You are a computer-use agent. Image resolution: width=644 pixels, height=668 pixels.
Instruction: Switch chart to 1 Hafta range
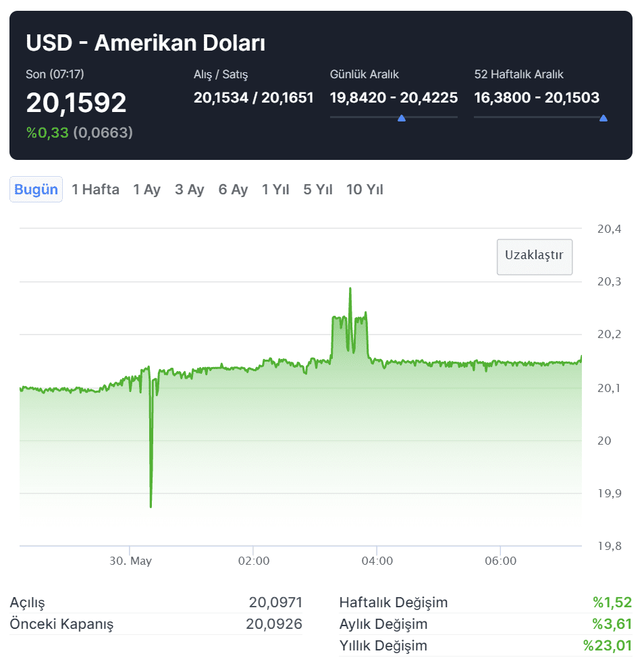click(x=95, y=190)
